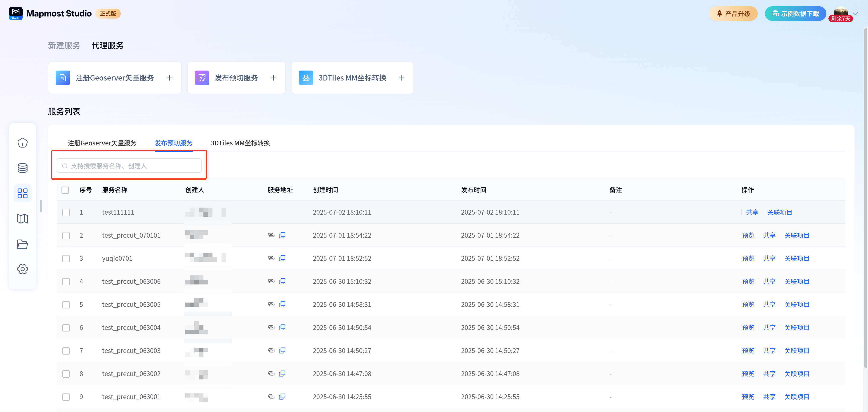
Task: Click the service name search field
Action: coord(129,166)
